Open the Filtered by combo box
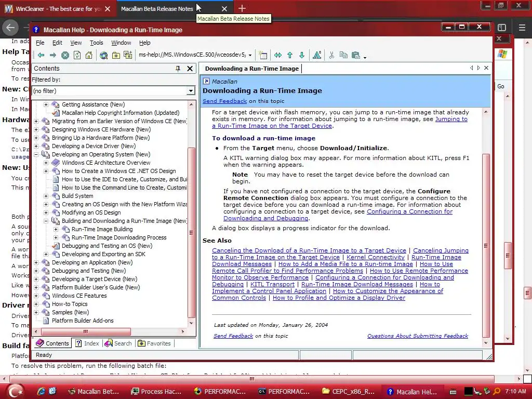This screenshot has width=532, height=399. tap(113, 90)
